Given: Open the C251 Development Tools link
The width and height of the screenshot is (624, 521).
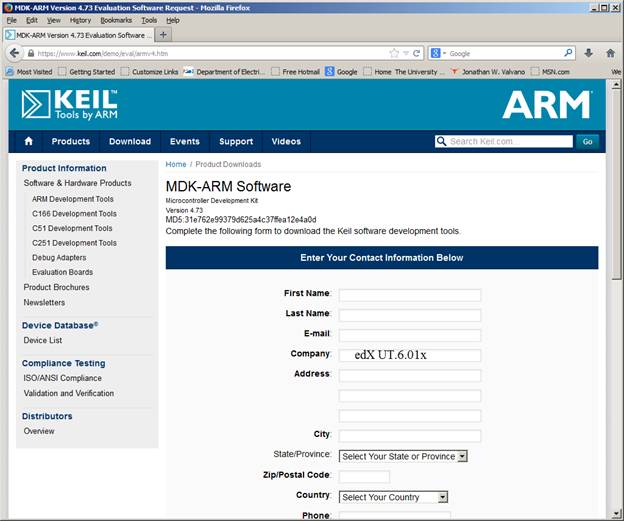Looking at the screenshot, I should pos(74,243).
